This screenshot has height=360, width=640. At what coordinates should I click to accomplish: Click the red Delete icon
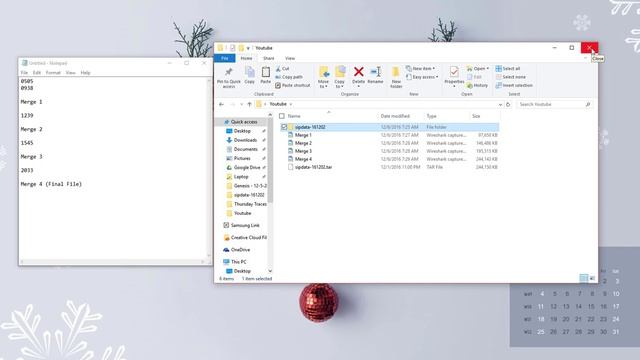tap(358, 72)
